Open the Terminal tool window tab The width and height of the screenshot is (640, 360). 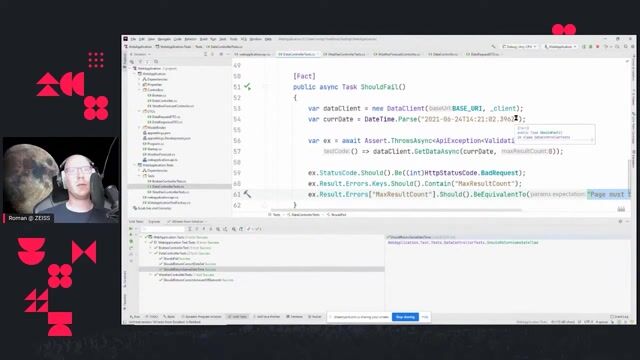click(x=295, y=317)
